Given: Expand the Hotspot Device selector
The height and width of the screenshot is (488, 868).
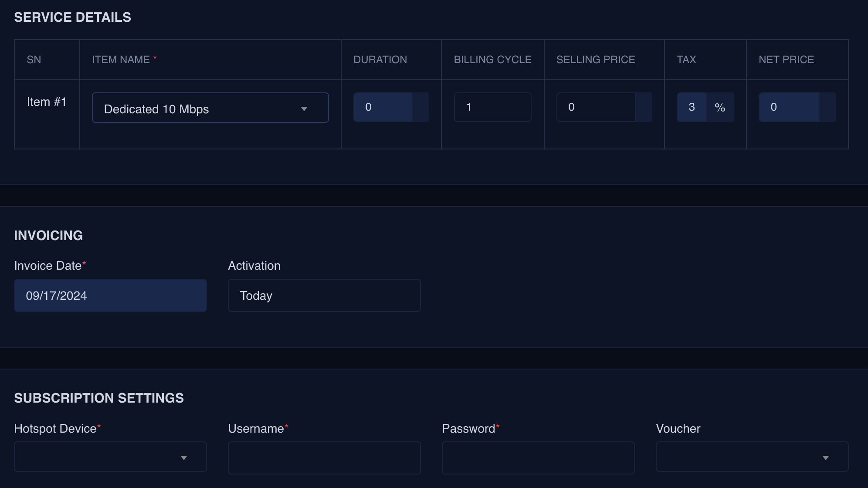Looking at the screenshot, I should click(x=100, y=457).
